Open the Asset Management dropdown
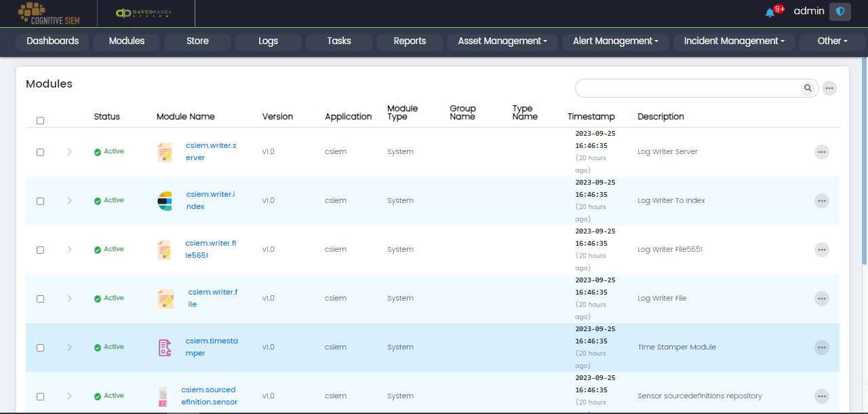 [x=502, y=41]
